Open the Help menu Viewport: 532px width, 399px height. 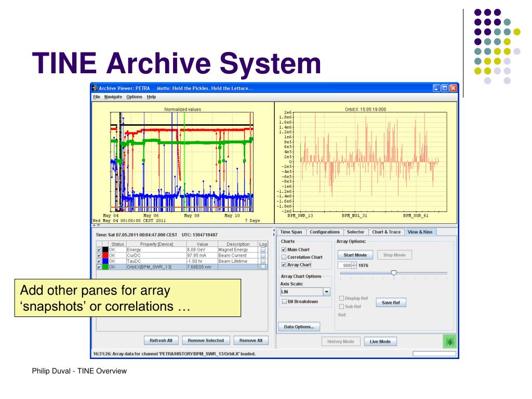tap(151, 97)
